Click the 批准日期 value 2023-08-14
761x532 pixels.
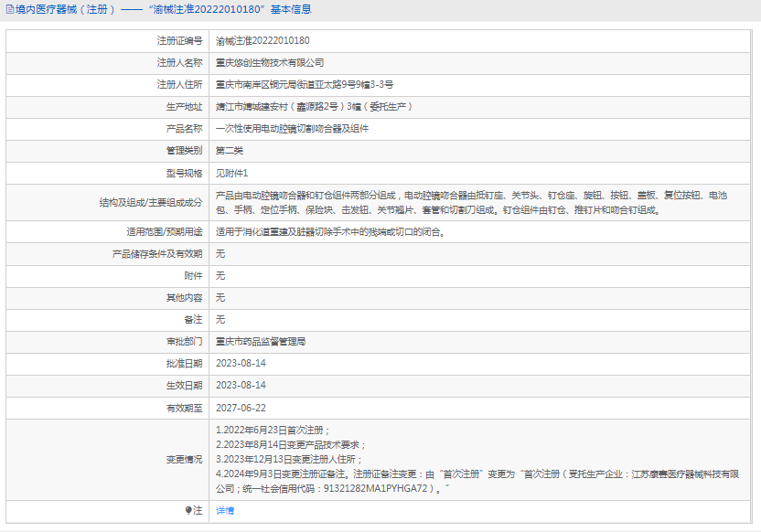[x=241, y=364]
